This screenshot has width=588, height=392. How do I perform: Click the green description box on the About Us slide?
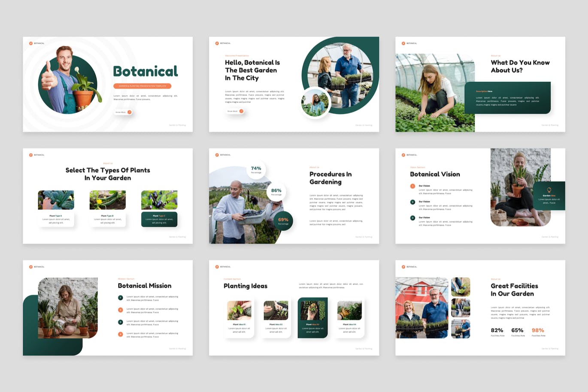click(x=507, y=98)
